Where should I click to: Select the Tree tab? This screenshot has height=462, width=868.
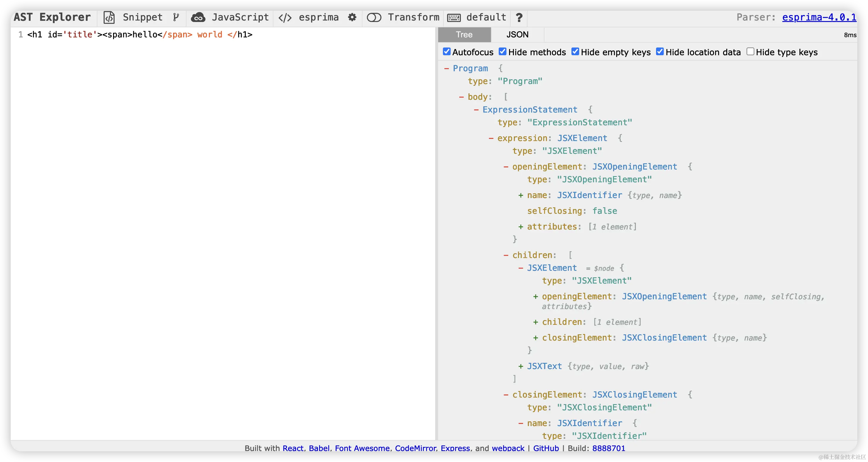[x=464, y=35]
